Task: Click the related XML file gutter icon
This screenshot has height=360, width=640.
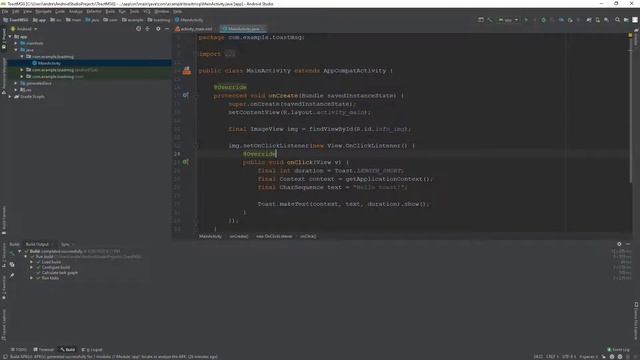Action: coord(187,71)
